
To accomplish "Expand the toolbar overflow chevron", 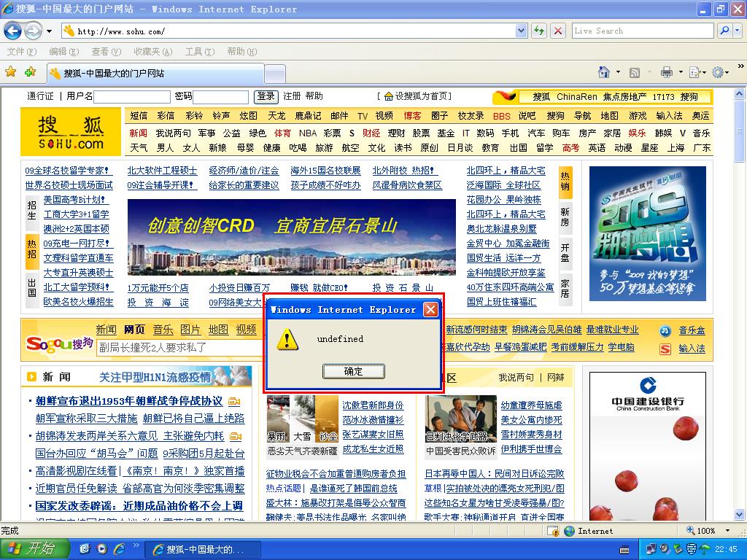I will [x=741, y=66].
